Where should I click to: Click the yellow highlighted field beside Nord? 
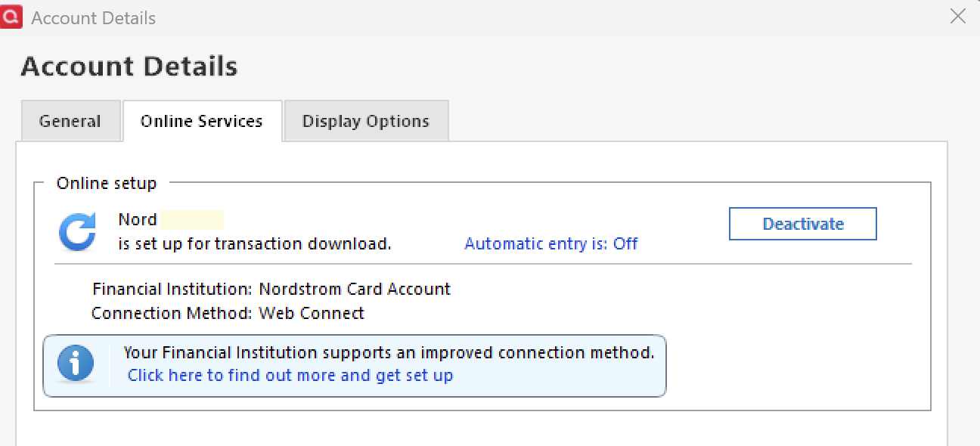(192, 220)
